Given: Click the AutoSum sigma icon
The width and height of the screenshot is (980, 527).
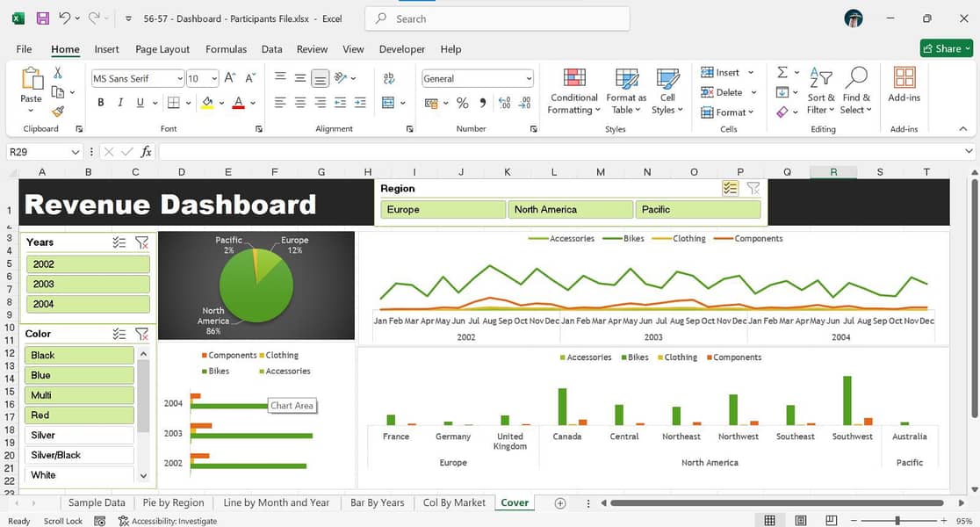Looking at the screenshot, I should point(782,73).
